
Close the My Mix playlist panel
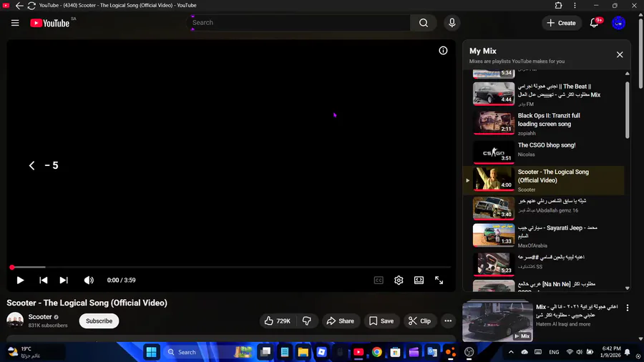pyautogui.click(x=620, y=54)
